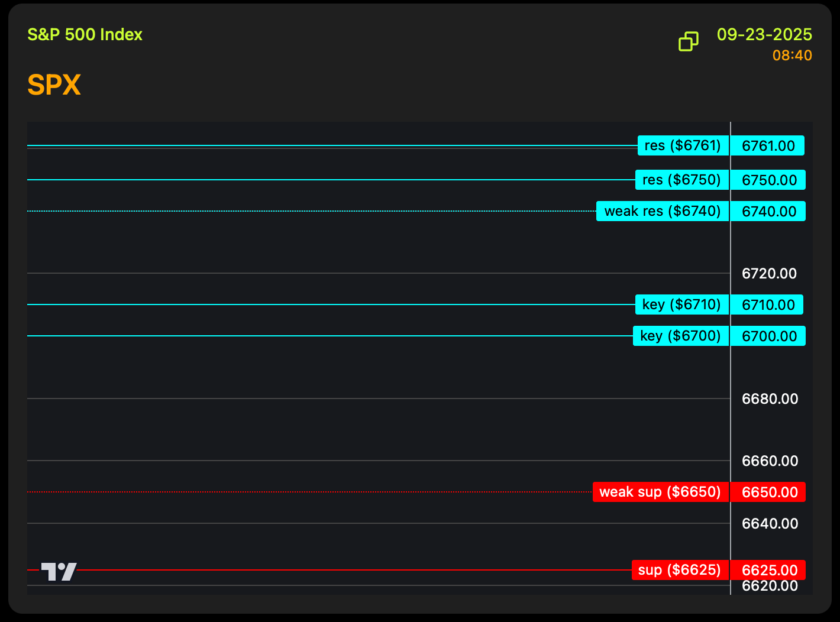The image size is (840, 622).
Task: Select the key ($6710) level label
Action: click(681, 304)
